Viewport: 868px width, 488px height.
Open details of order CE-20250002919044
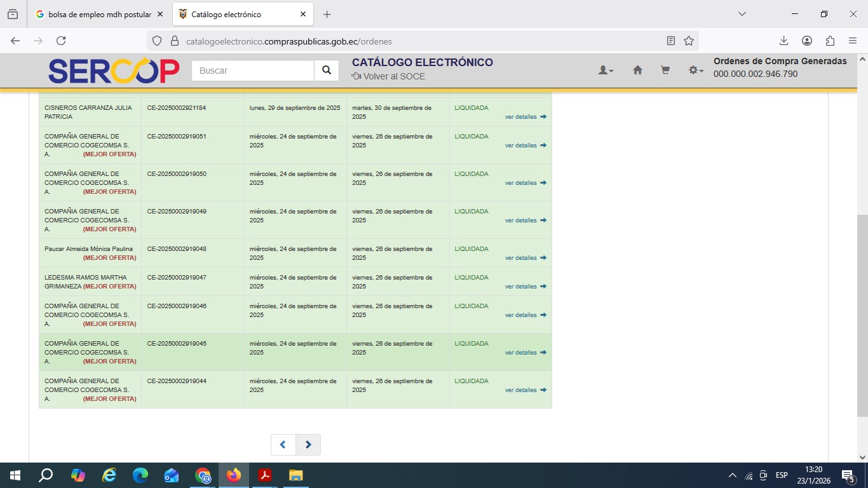525,390
